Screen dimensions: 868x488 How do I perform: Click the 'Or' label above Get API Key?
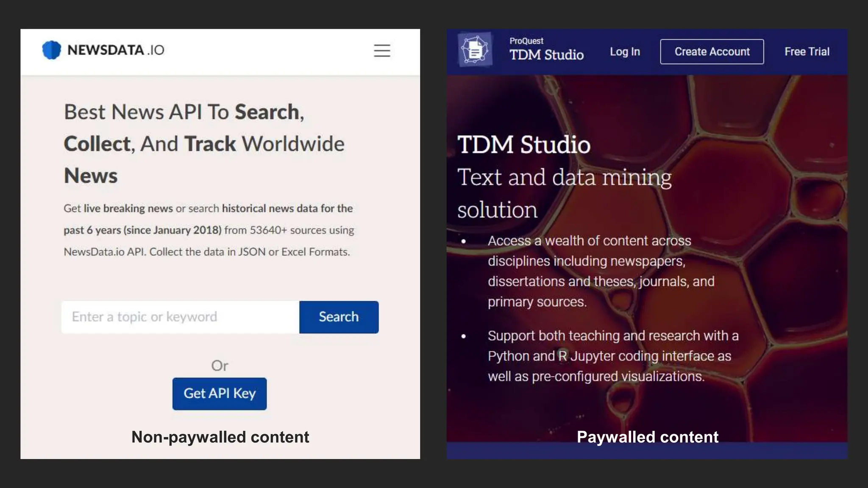tap(220, 366)
